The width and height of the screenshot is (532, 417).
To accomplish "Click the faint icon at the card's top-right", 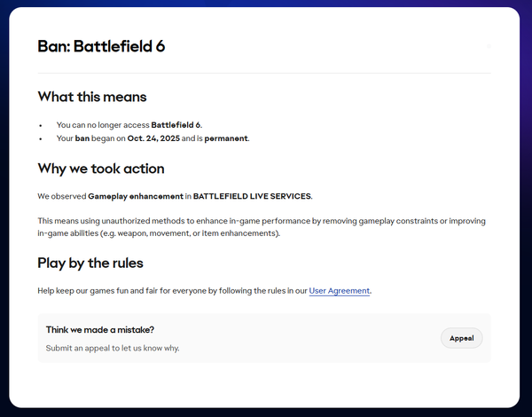I will click(x=489, y=45).
